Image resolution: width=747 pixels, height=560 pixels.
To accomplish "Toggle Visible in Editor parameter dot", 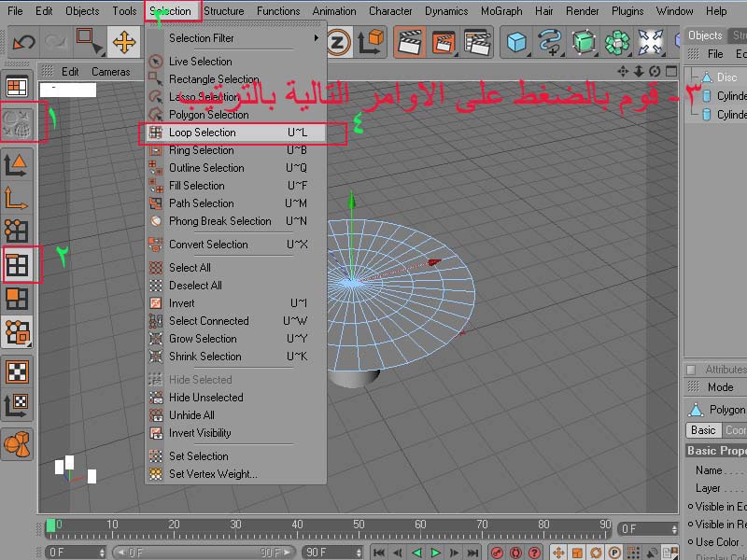I will [x=690, y=506].
